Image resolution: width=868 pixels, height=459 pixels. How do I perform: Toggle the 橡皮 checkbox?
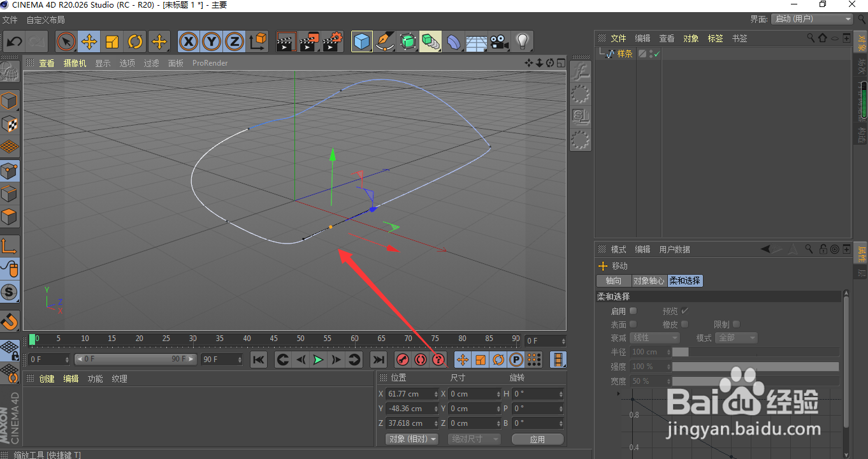pos(684,324)
